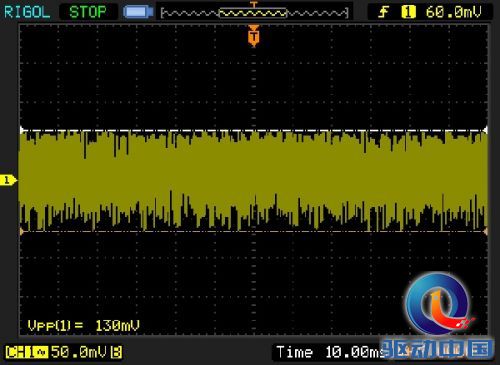Click the CH1 channel label
The height and width of the screenshot is (365, 500).
(27, 352)
